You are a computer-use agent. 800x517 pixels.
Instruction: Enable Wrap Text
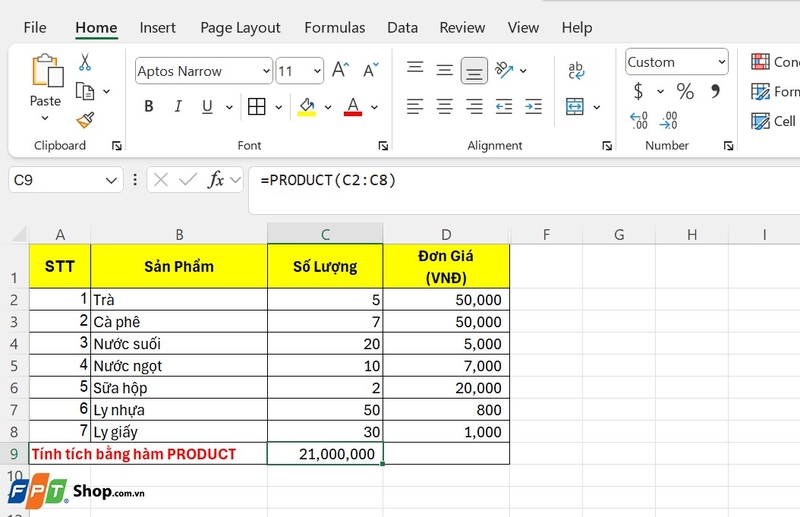[x=576, y=70]
